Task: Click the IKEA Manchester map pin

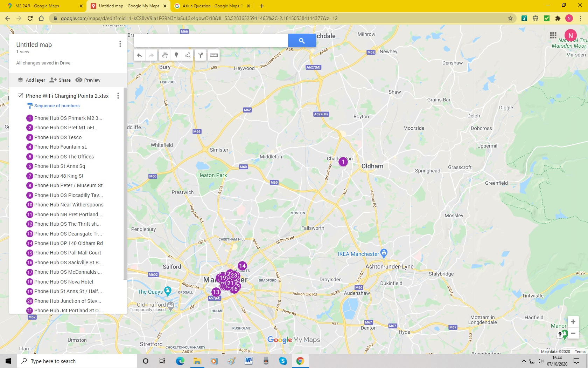Action: [384, 253]
